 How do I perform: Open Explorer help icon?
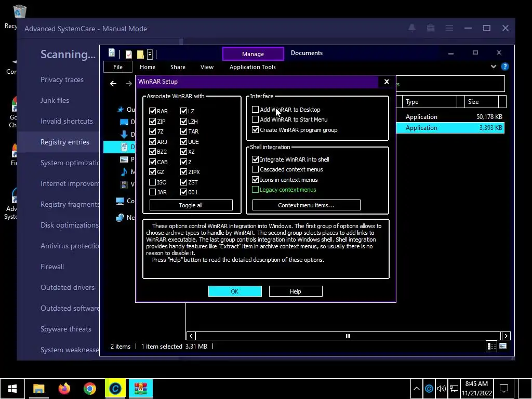click(x=505, y=66)
